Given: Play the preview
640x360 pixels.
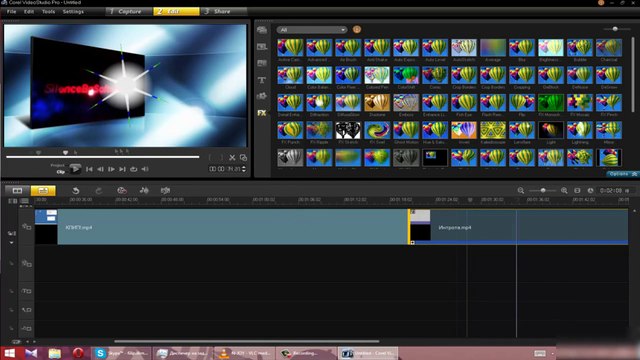Looking at the screenshot, I should pos(75,169).
